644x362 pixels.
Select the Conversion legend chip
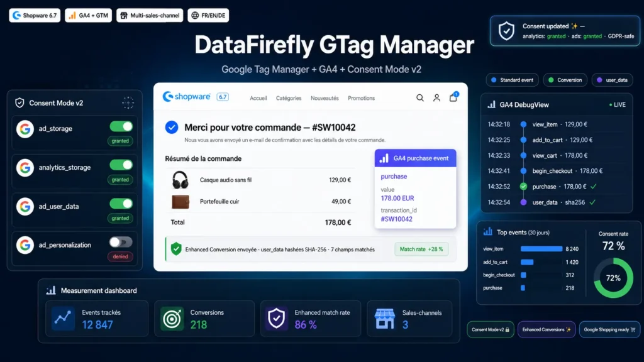pyautogui.click(x=565, y=80)
